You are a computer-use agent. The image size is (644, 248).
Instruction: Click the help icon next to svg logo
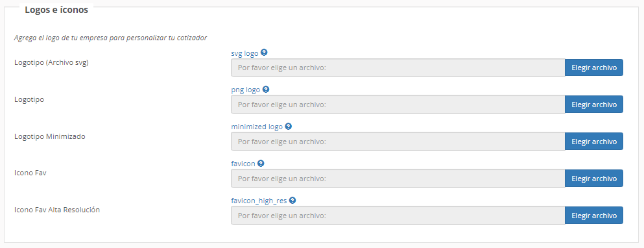264,53
